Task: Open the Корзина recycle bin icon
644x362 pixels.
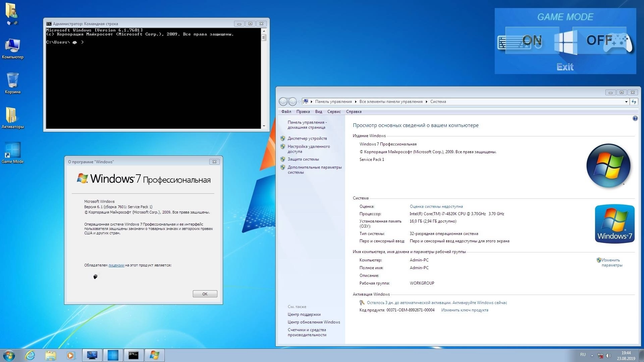Action: pyautogui.click(x=13, y=83)
